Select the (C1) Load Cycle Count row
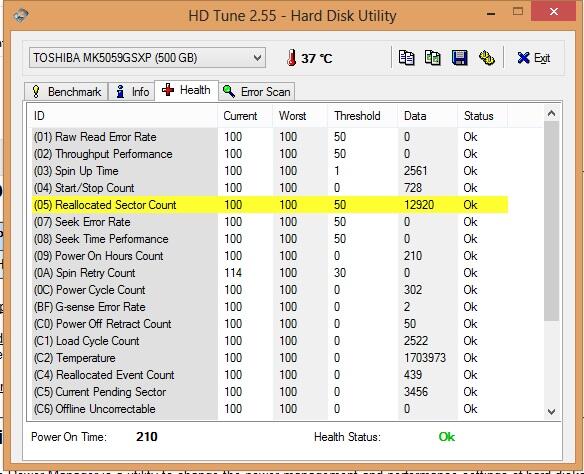Viewport: 584px width, 474px height. [x=270, y=341]
